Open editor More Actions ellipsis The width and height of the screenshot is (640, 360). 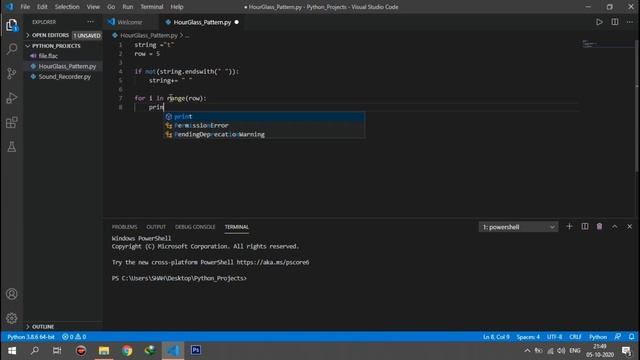tap(630, 22)
